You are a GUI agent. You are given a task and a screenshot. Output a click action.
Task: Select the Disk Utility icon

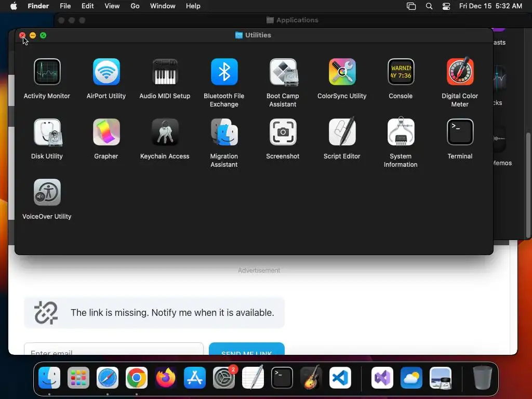(47, 132)
